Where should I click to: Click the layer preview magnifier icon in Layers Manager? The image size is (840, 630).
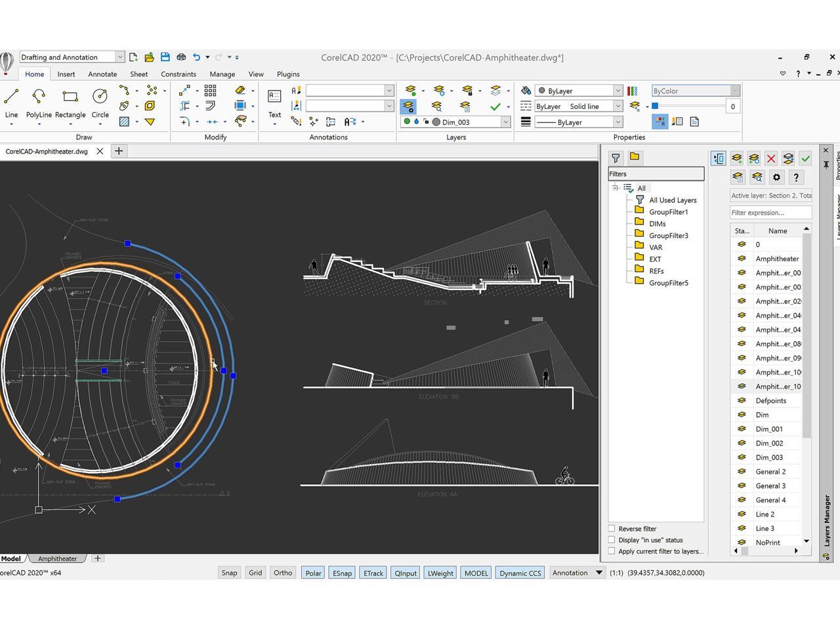click(x=757, y=177)
